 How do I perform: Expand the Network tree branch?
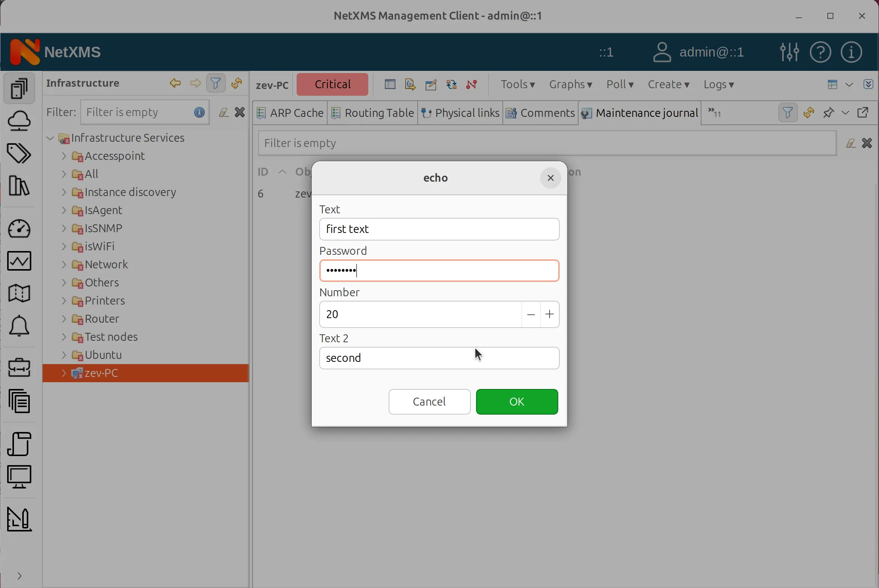coord(63,265)
